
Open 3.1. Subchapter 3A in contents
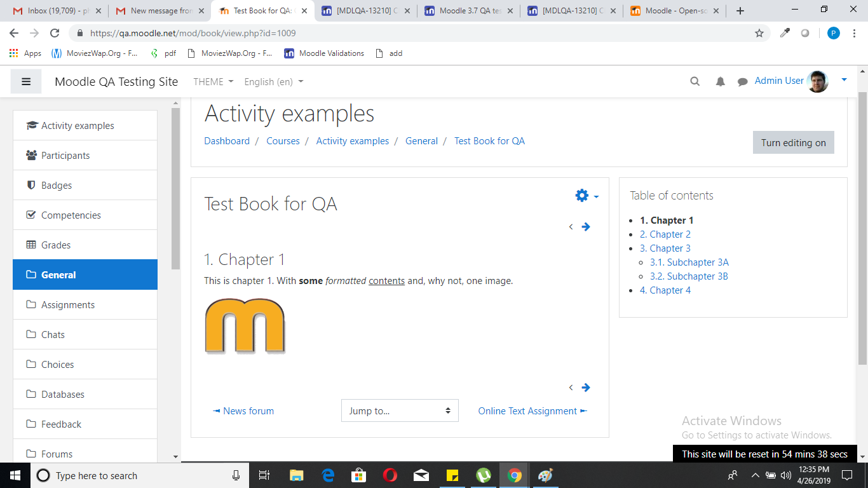coord(689,262)
